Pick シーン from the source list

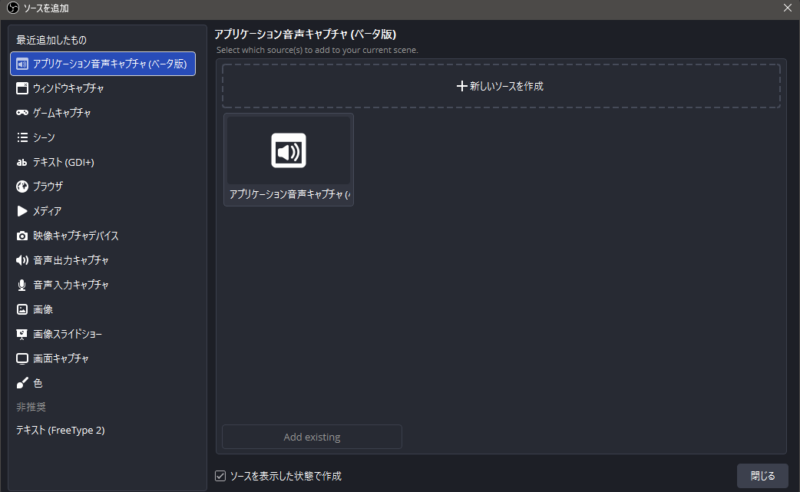(x=103, y=137)
